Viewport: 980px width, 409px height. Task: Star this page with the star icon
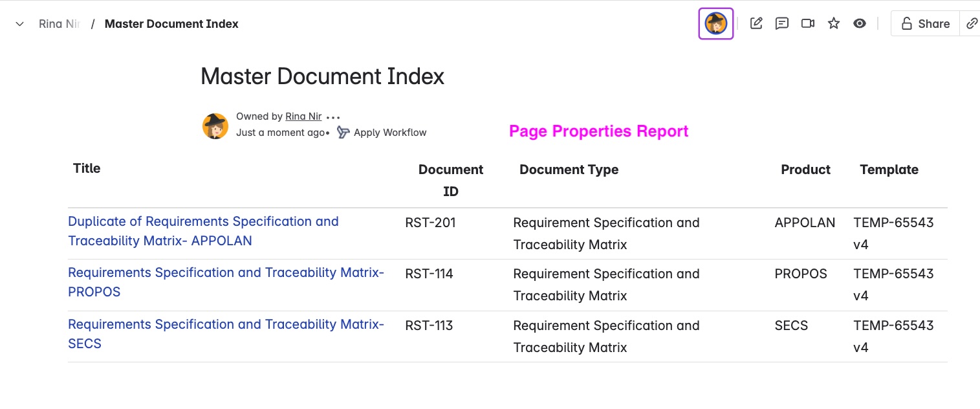(834, 24)
